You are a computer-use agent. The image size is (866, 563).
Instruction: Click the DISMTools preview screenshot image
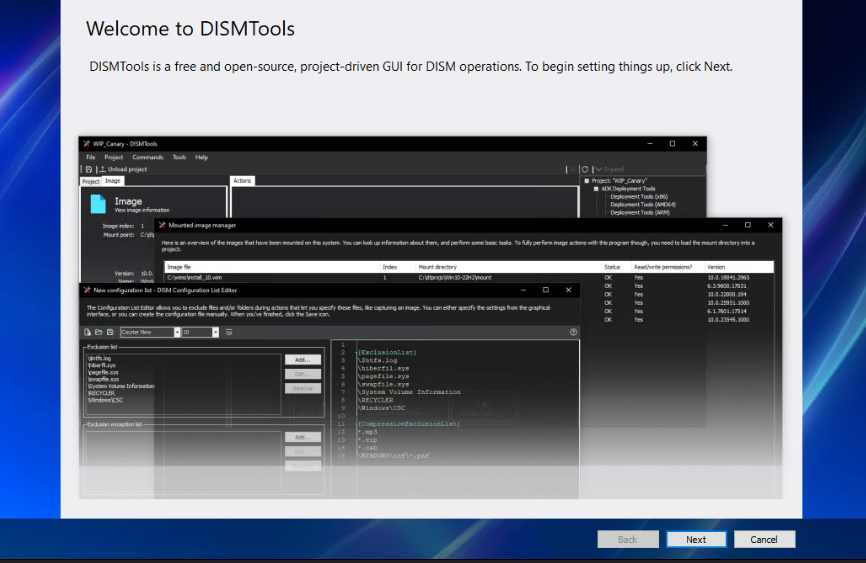tap(430, 318)
